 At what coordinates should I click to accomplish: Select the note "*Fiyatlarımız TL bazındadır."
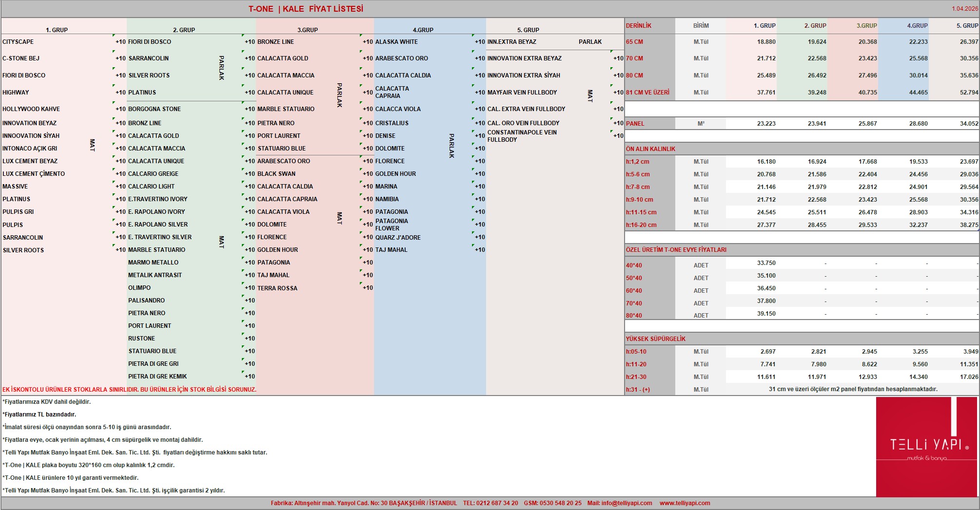[x=39, y=415]
